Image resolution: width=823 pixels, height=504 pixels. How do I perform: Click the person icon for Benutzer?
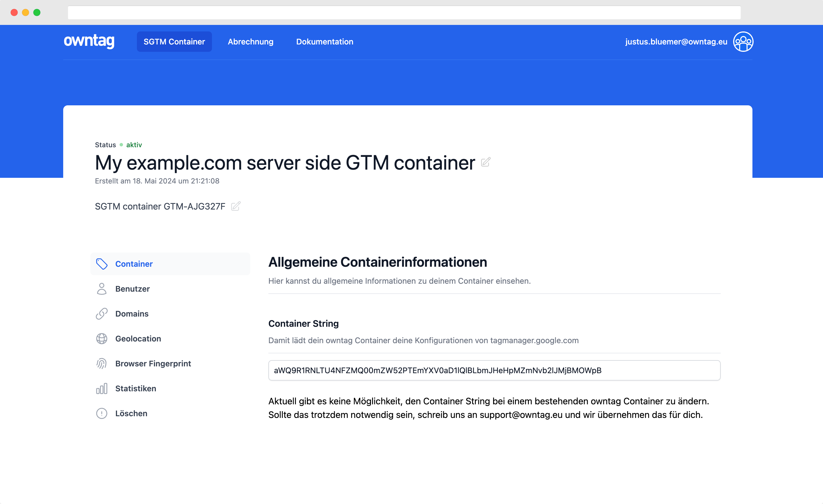point(101,289)
